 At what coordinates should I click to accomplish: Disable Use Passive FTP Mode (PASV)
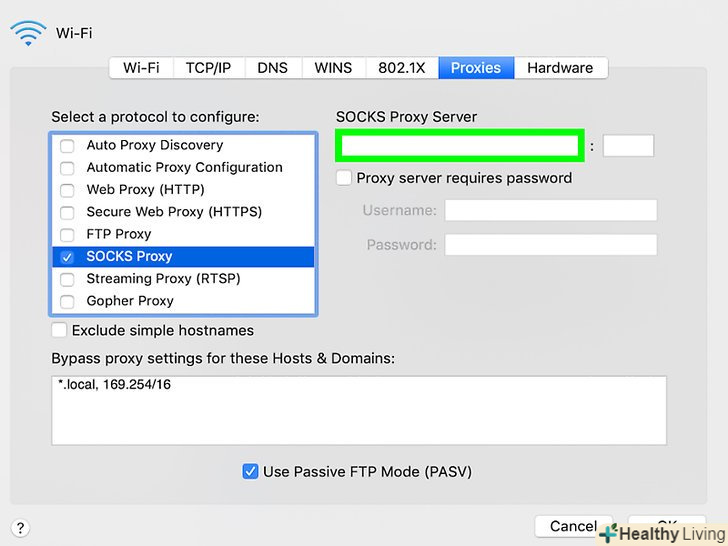pyautogui.click(x=251, y=471)
